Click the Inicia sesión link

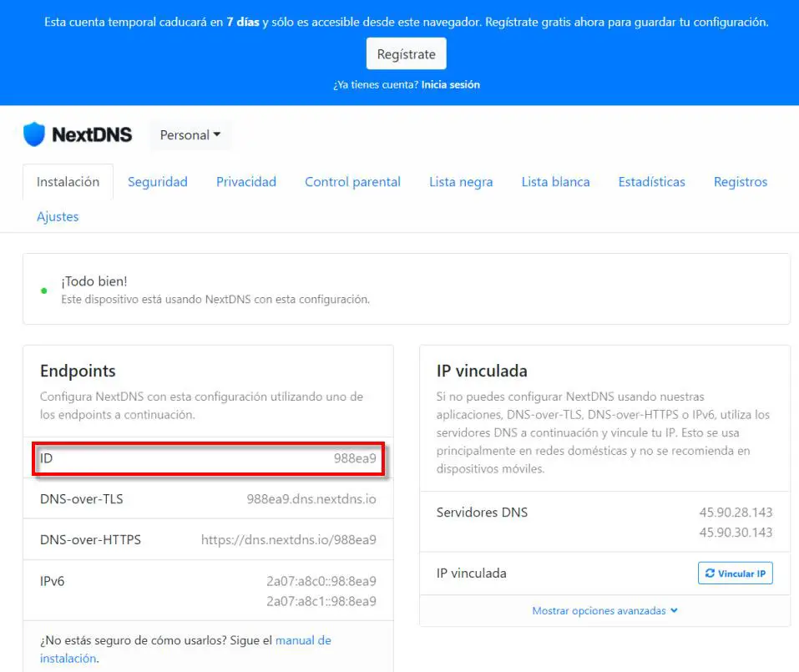point(451,84)
